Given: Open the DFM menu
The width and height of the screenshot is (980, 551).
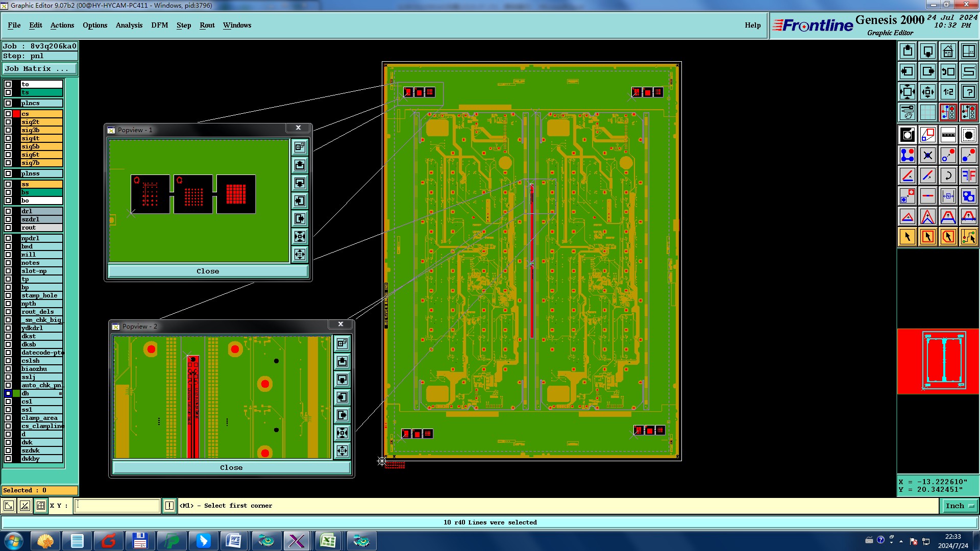Looking at the screenshot, I should pos(159,25).
